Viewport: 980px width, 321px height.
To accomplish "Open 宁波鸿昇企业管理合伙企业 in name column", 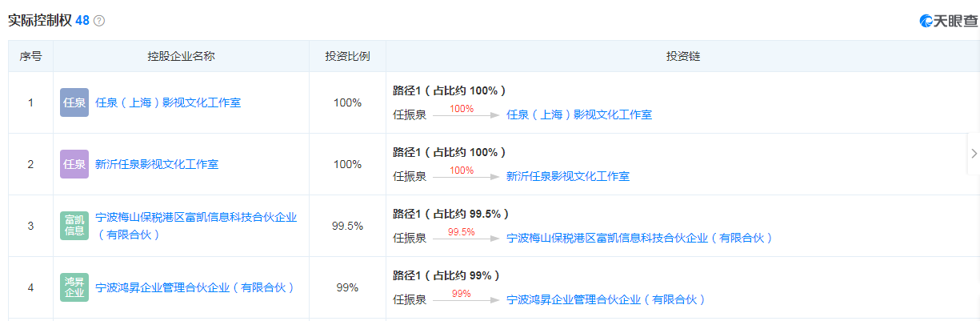I will tap(195, 287).
